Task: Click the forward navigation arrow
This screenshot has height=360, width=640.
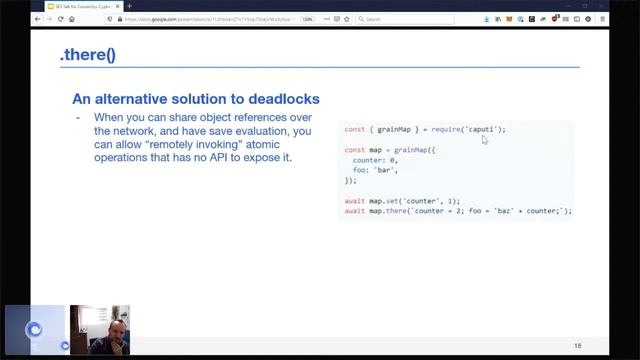Action: (x=49, y=19)
